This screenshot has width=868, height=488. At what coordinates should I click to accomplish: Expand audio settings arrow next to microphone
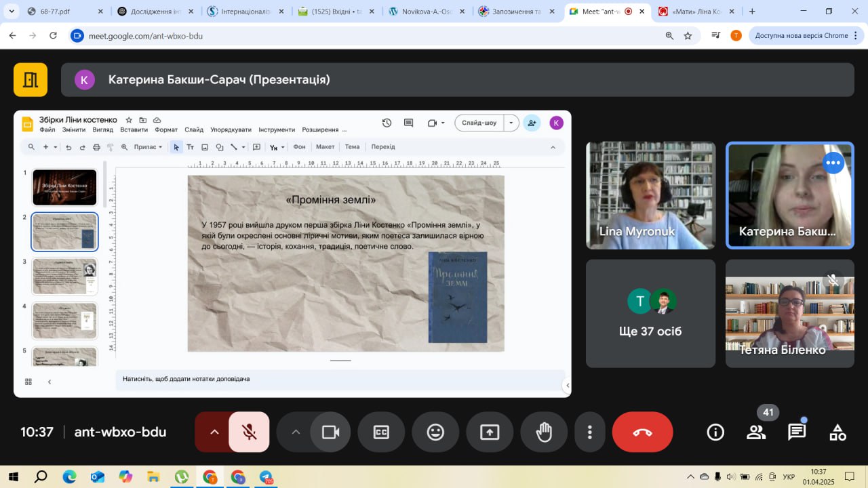[x=214, y=432]
